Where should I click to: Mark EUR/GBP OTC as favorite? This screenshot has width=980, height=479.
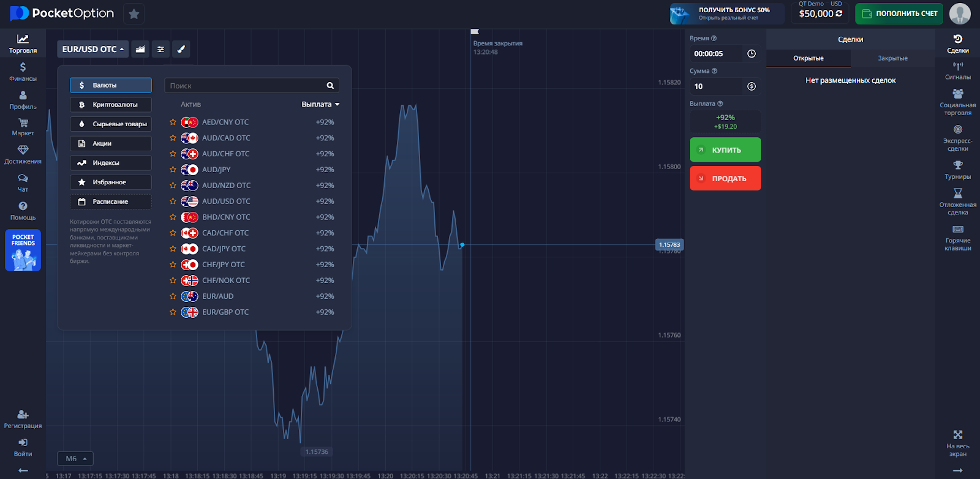click(x=173, y=312)
